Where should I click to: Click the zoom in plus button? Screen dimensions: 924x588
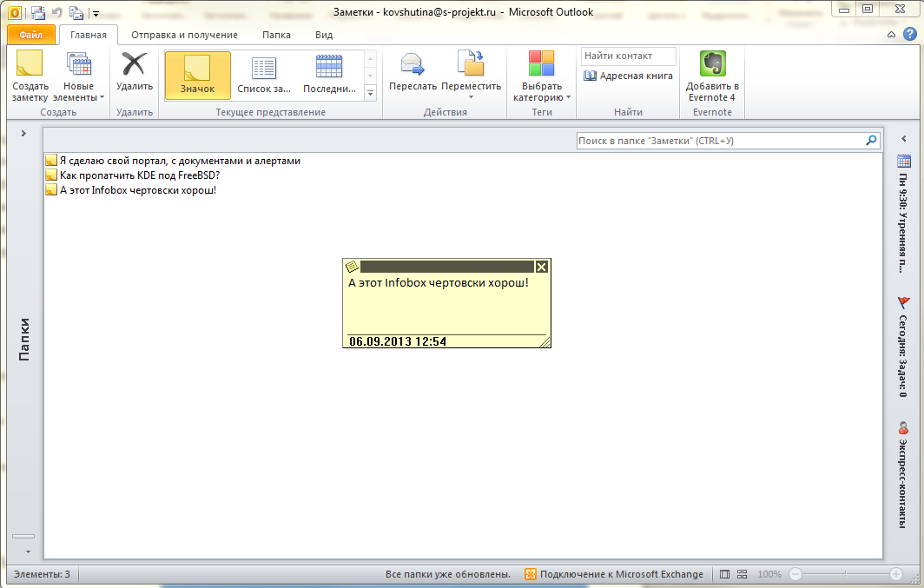[x=895, y=574]
